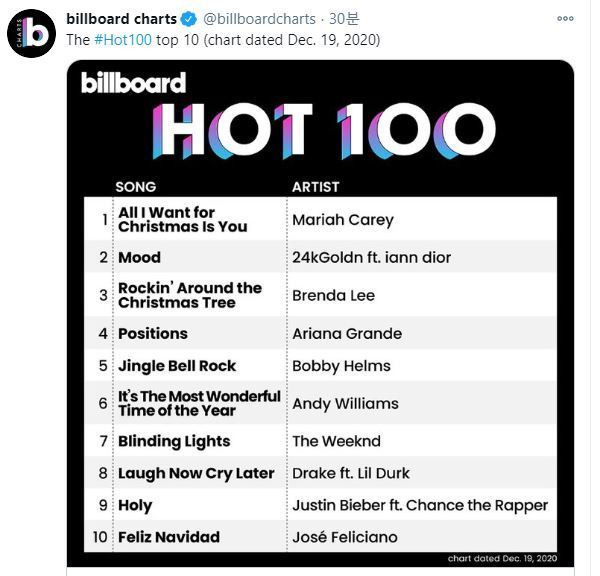Image resolution: width=600 pixels, height=576 pixels.
Task: Click The Weeknd artist entry
Action: pos(336,441)
